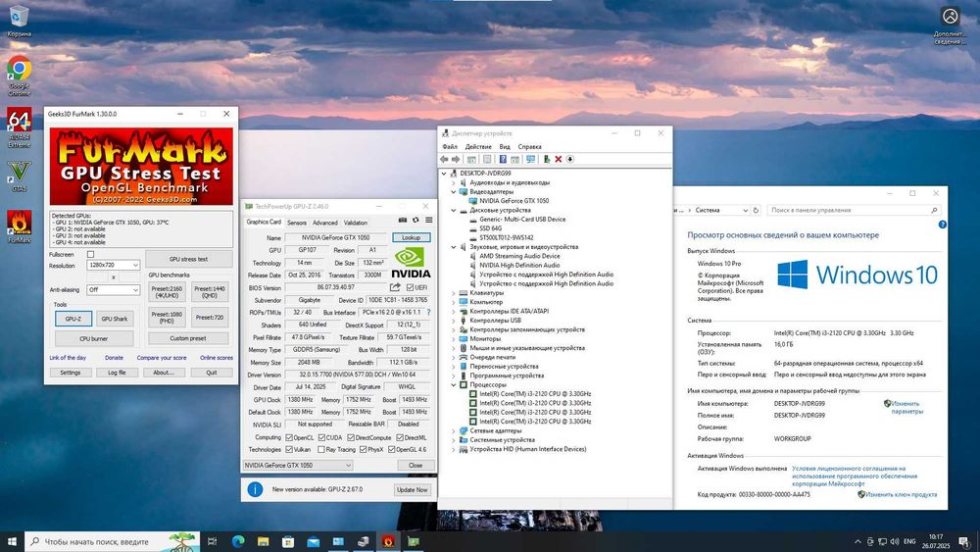Image resolution: width=980 pixels, height=552 pixels.
Task: Open Task View on the taskbar
Action: click(x=212, y=541)
